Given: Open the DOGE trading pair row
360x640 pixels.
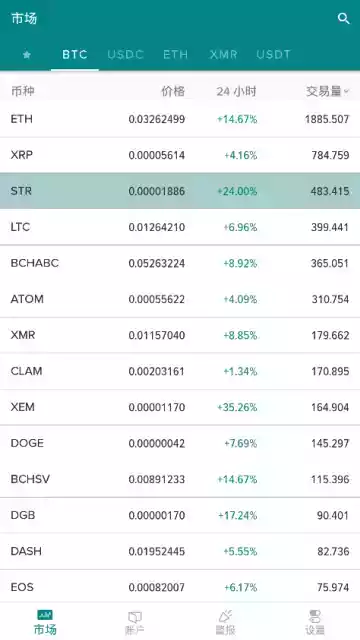Looking at the screenshot, I should coord(180,443).
